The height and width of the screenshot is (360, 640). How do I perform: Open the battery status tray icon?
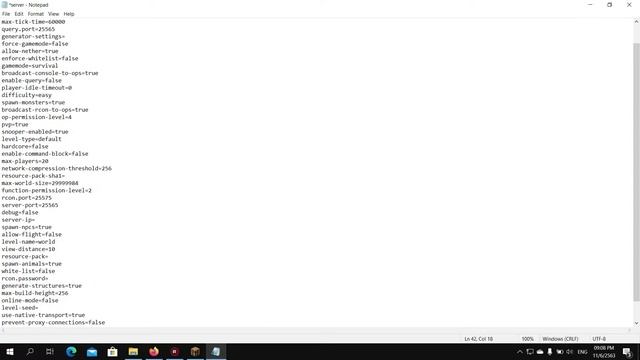[x=560, y=352]
